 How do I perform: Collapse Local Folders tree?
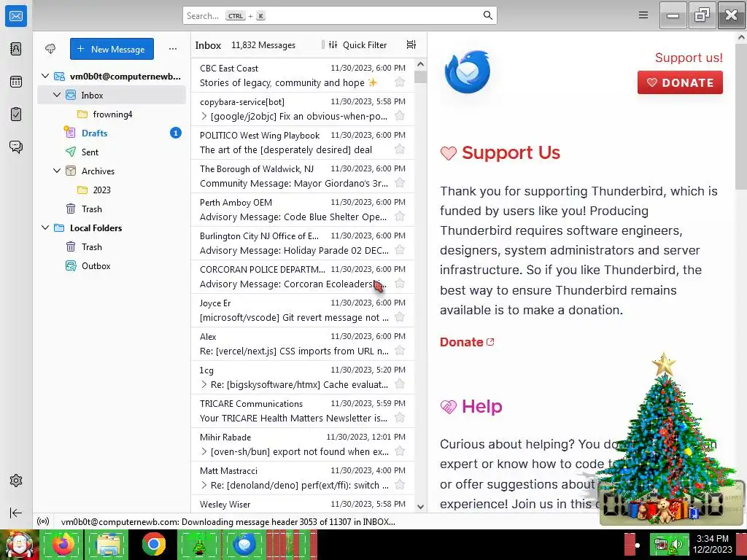45,227
